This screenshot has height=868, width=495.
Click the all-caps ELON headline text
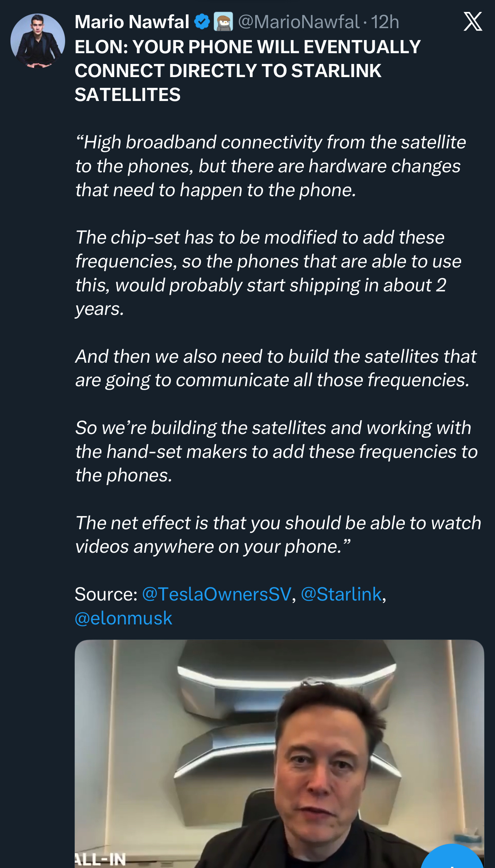coord(247,71)
